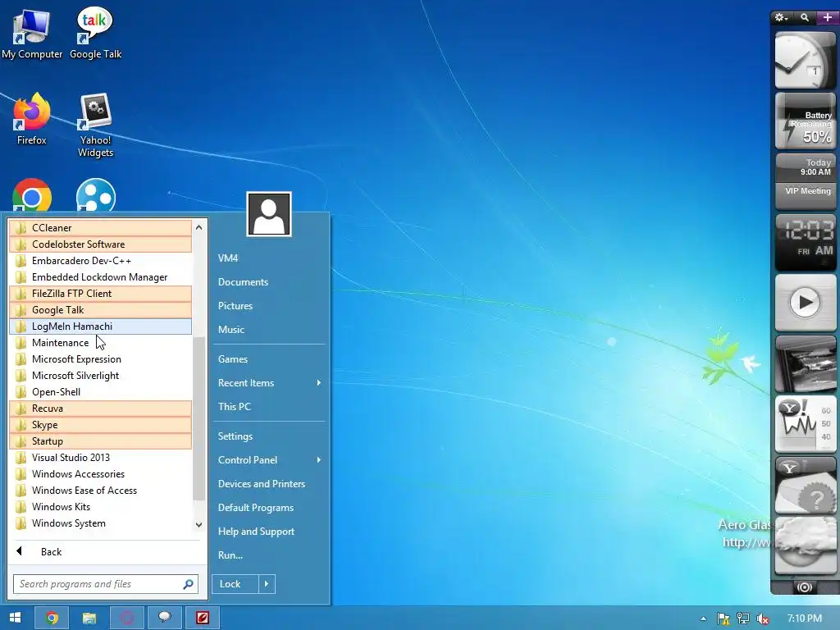Expand the Google Talk program folder
The height and width of the screenshot is (630, 840).
click(x=100, y=309)
